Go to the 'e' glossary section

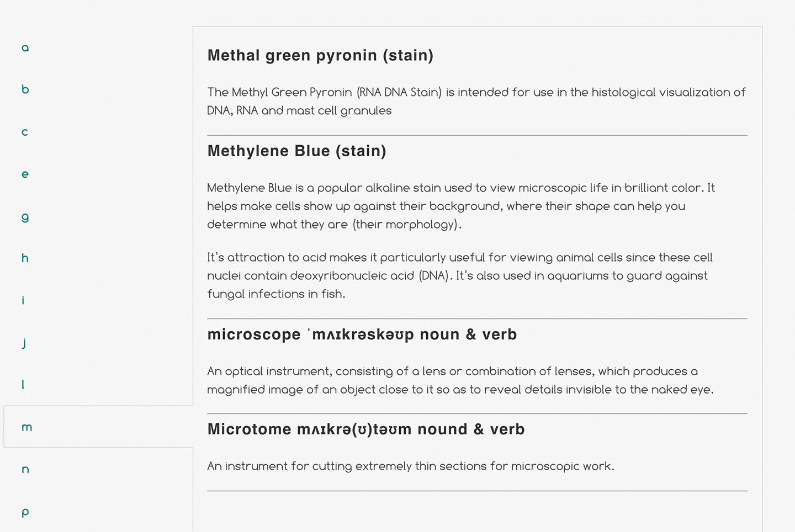pyautogui.click(x=25, y=174)
